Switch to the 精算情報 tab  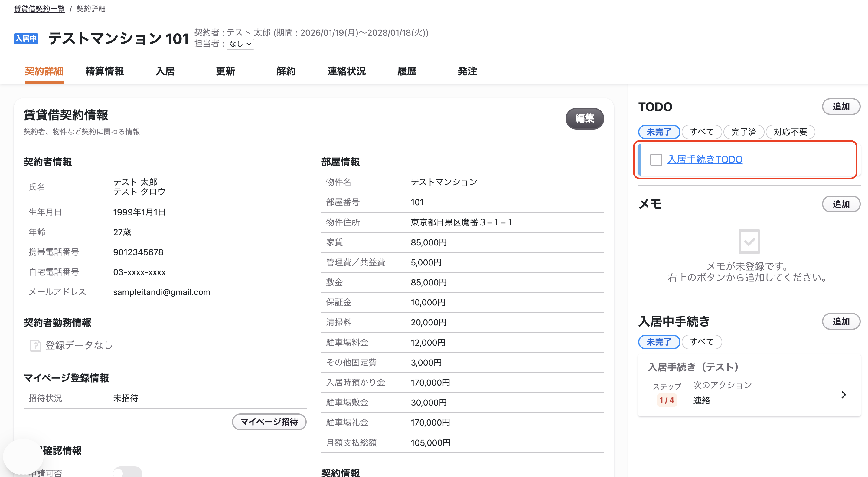coord(104,71)
